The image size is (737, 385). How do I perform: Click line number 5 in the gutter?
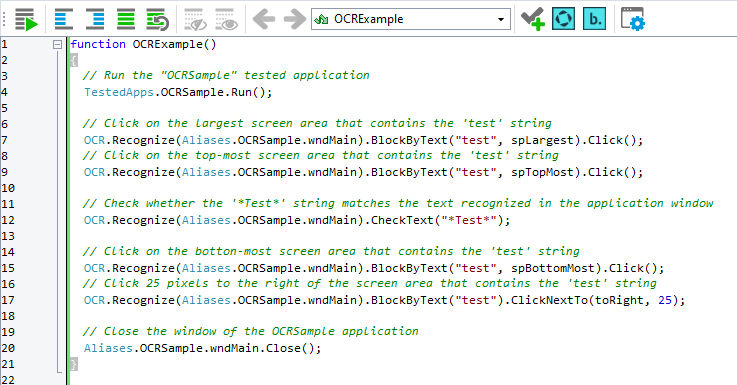(5, 108)
